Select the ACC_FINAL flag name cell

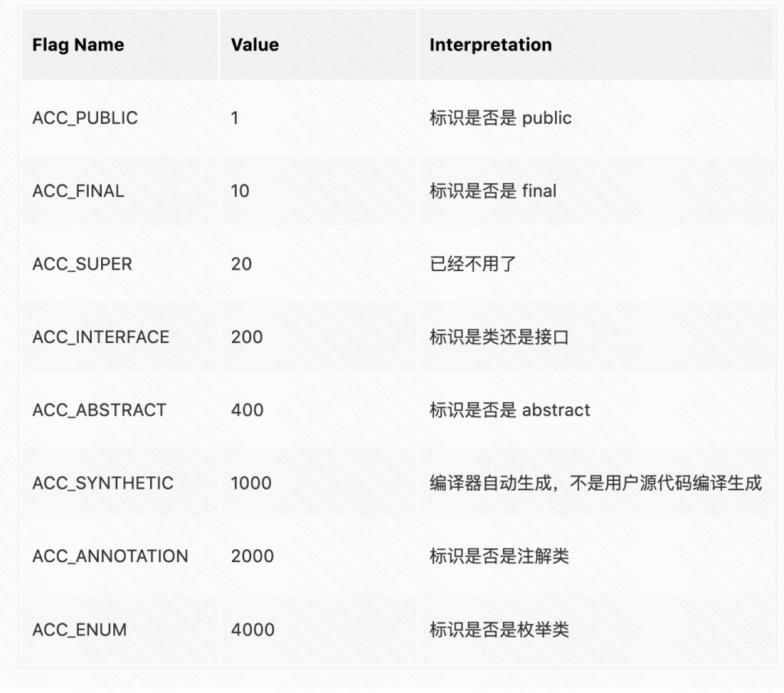78,191
